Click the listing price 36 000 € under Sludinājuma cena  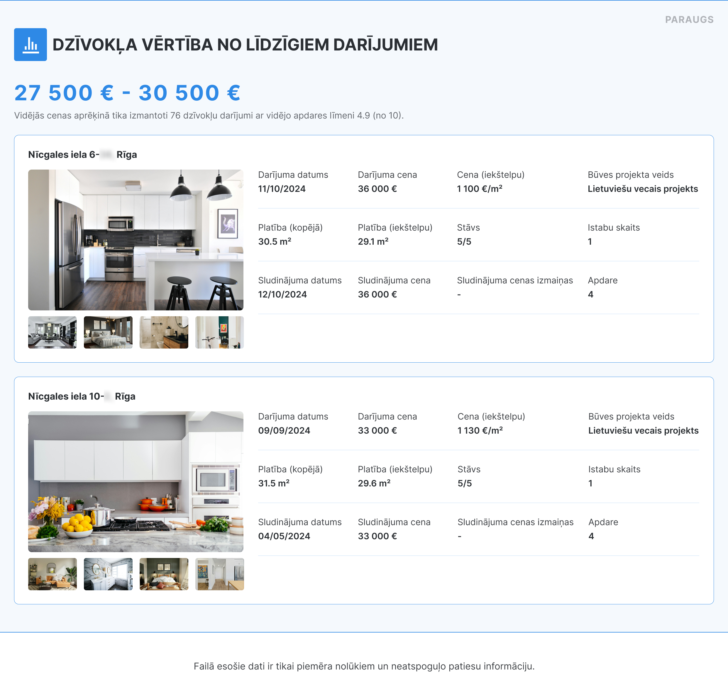pos(377,294)
